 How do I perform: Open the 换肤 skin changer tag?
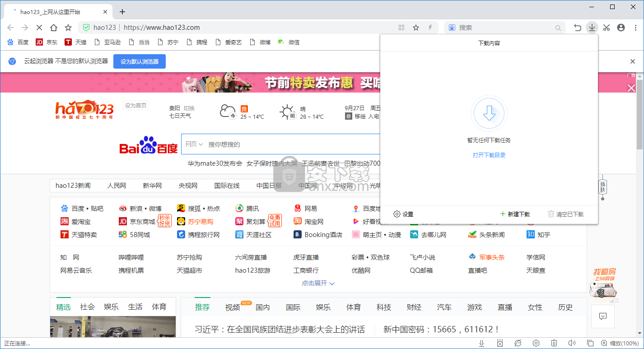point(602,186)
